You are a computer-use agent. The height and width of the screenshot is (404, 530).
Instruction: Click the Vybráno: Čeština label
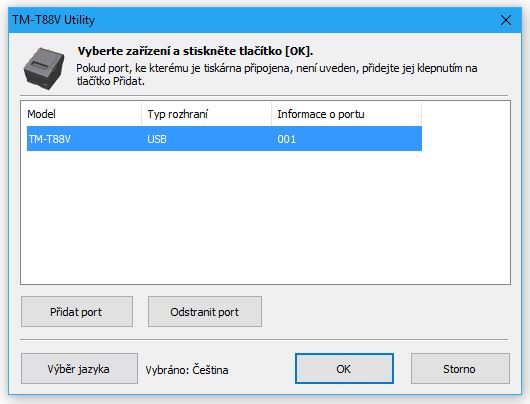click(187, 370)
